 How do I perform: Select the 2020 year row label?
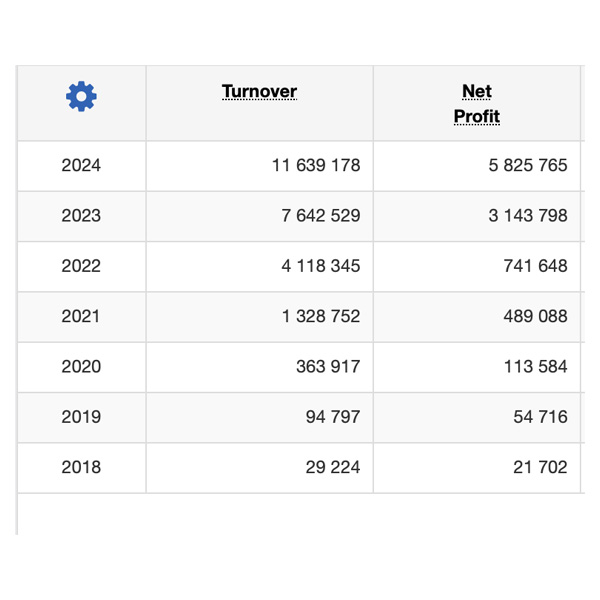click(81, 366)
